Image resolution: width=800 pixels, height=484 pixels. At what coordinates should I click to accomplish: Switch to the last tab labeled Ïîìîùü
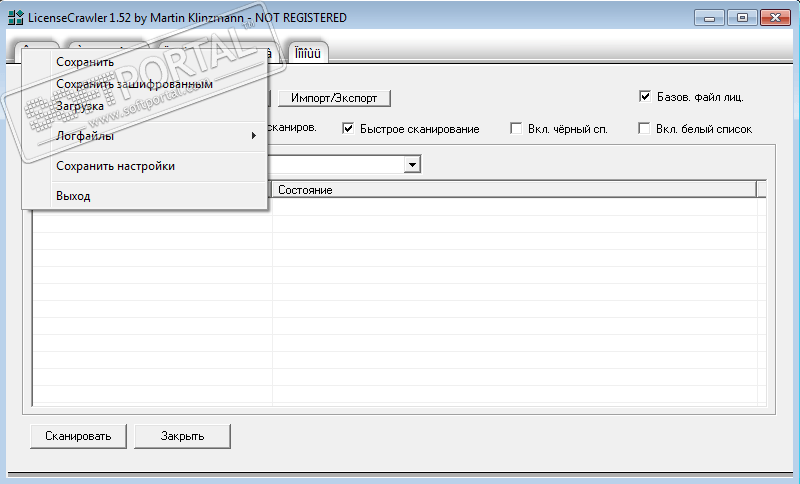pyautogui.click(x=308, y=53)
